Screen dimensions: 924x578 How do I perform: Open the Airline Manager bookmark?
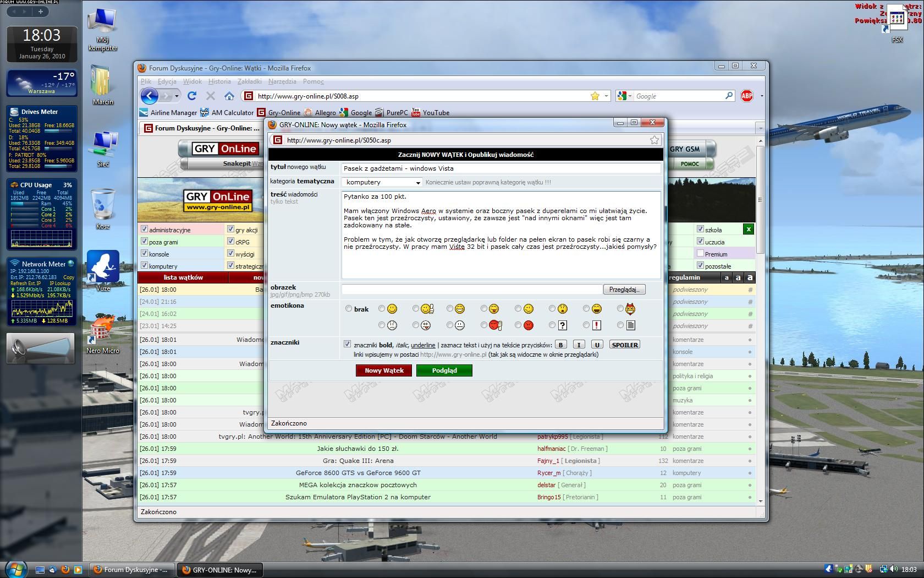(168, 112)
